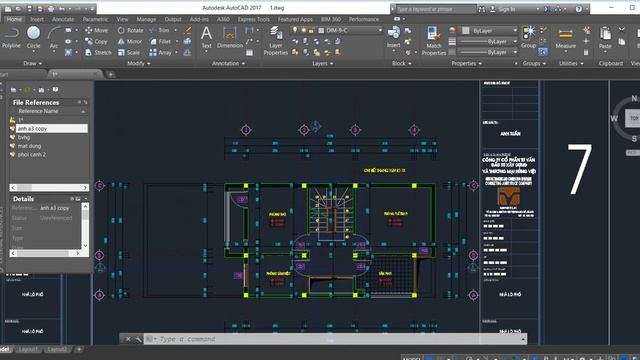Image resolution: width=640 pixels, height=360 pixels.
Task: Switch File References to tree view
Action: [85, 102]
